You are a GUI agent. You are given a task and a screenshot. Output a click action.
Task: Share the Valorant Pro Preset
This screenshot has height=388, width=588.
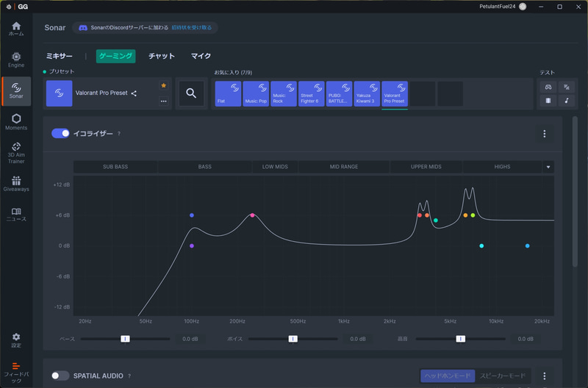tap(134, 93)
